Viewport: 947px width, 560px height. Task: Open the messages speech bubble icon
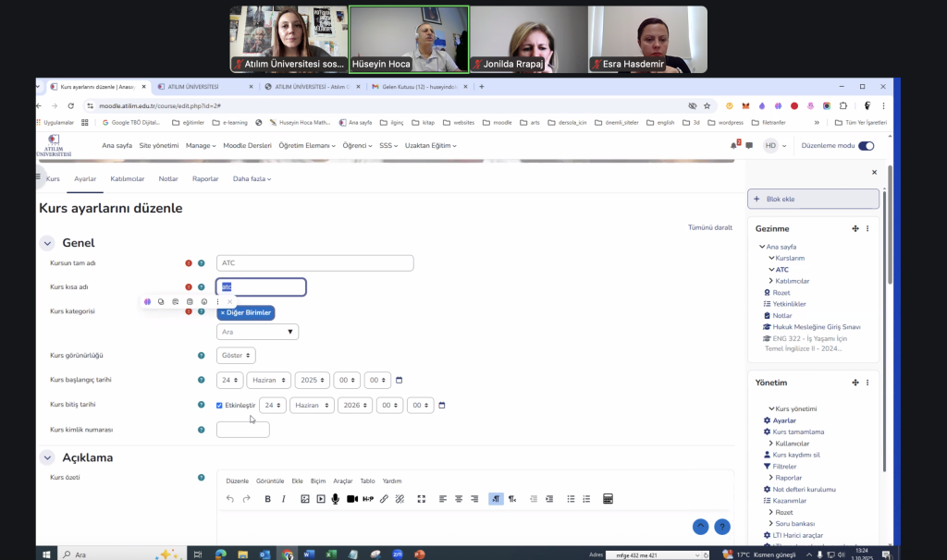pyautogui.click(x=749, y=145)
